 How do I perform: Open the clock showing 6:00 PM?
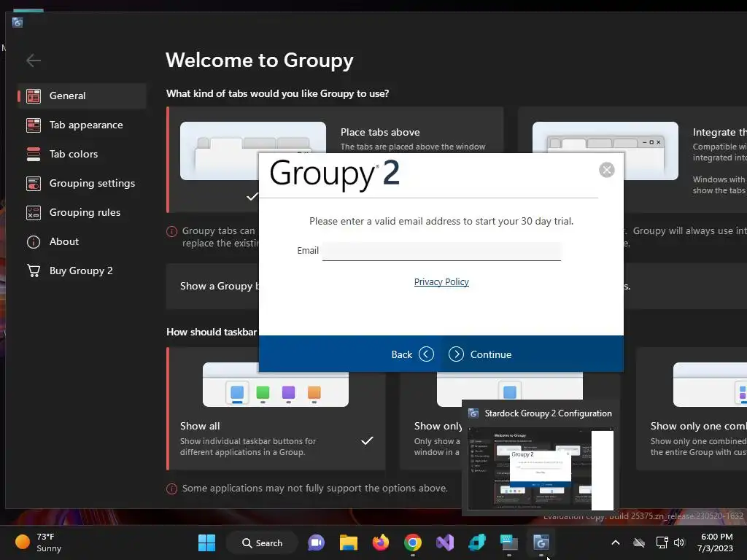(716, 542)
